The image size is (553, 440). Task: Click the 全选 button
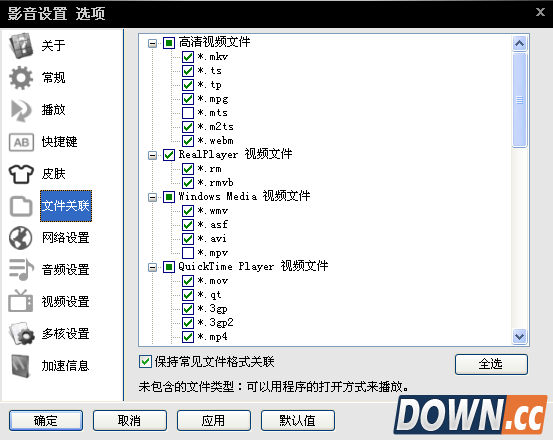tap(491, 364)
